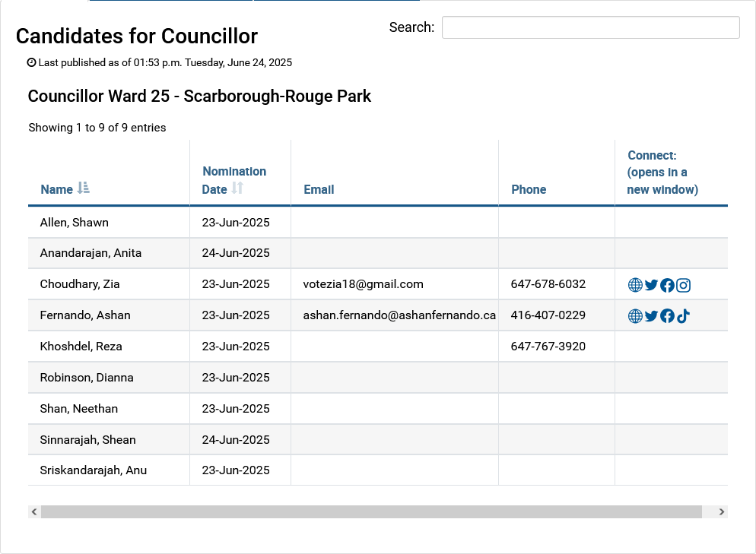Open Zia Choudhary's Twitter profile icon
The image size is (756, 554).
(x=651, y=285)
